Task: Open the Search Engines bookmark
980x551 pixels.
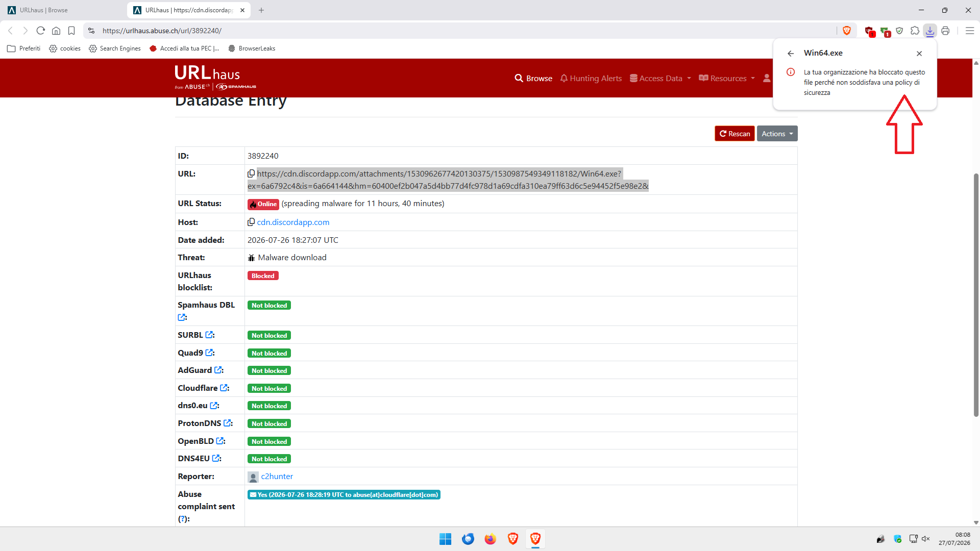Action: click(115, 48)
